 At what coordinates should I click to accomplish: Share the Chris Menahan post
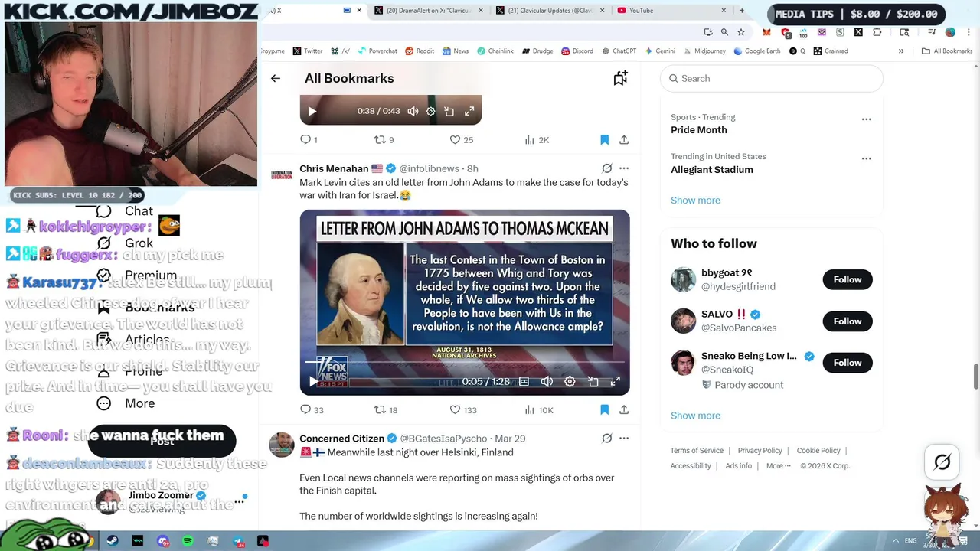pos(624,409)
